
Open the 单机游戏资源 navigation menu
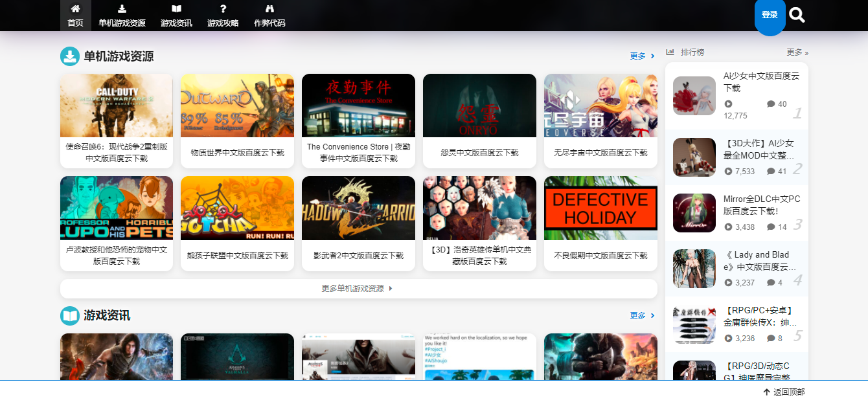122,16
